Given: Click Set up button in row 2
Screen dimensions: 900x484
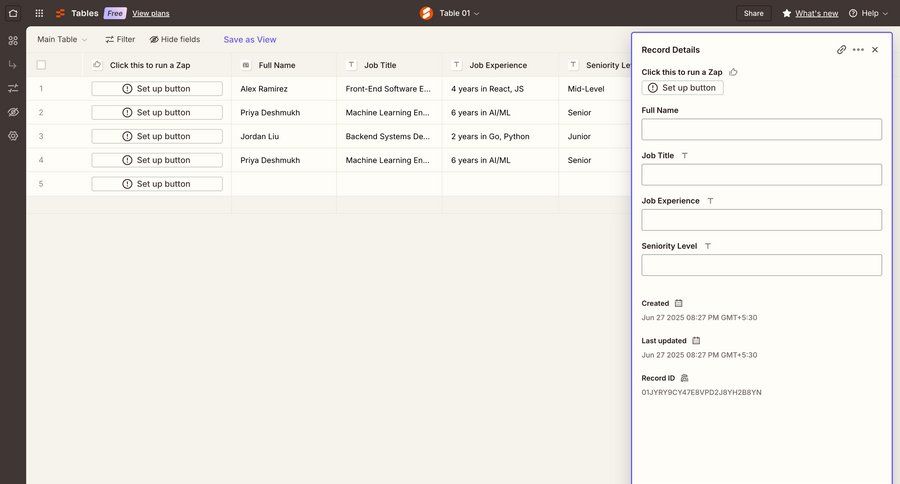Looking at the screenshot, I should [157, 113].
